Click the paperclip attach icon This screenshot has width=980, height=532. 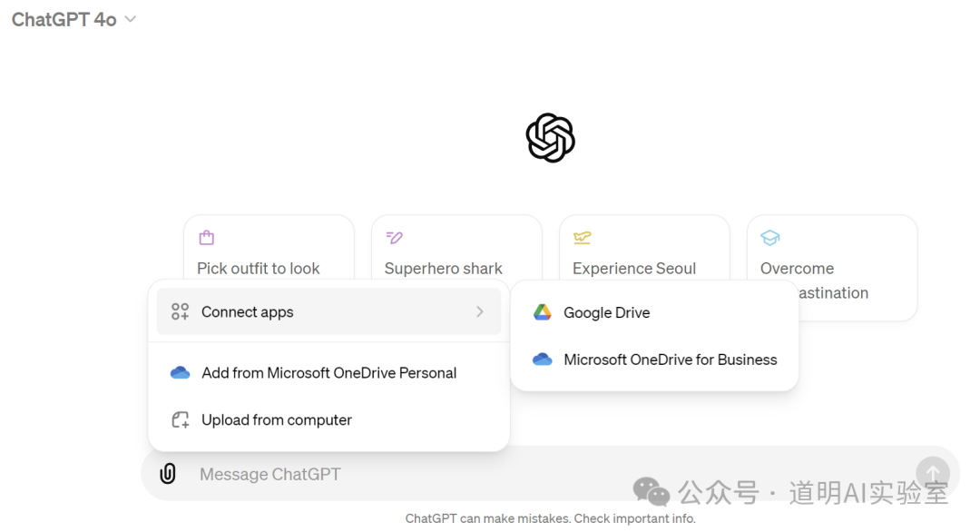click(x=168, y=474)
